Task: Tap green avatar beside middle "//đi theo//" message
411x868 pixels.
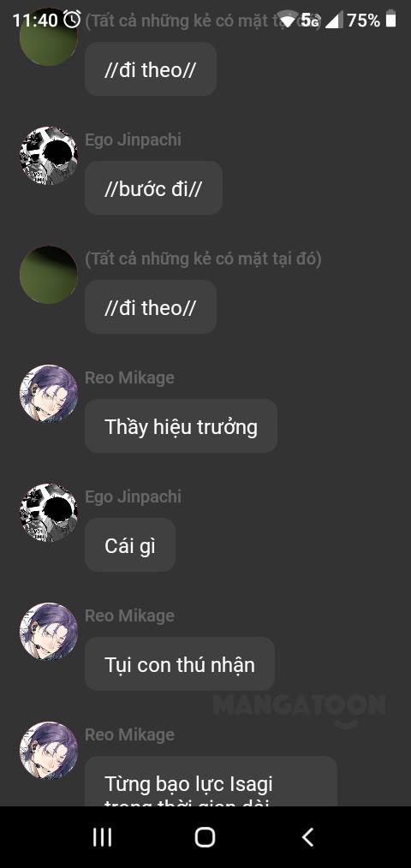Action: (49, 275)
